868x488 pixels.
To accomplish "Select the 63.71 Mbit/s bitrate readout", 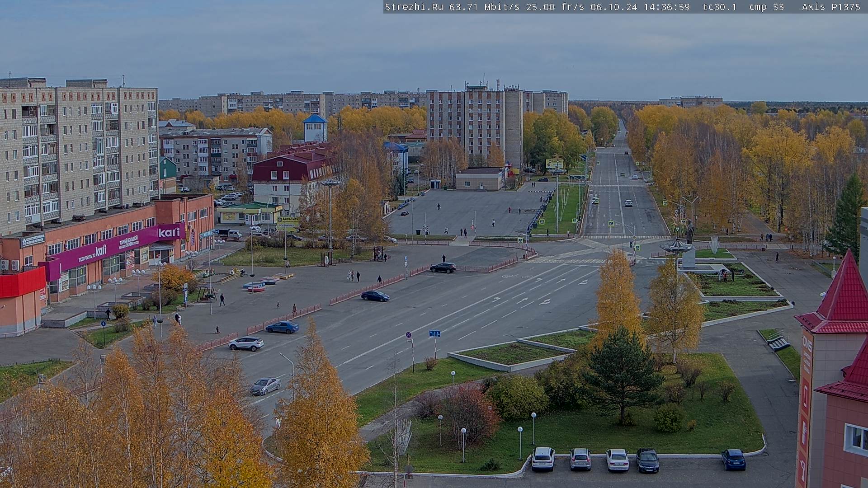I will (x=486, y=7).
